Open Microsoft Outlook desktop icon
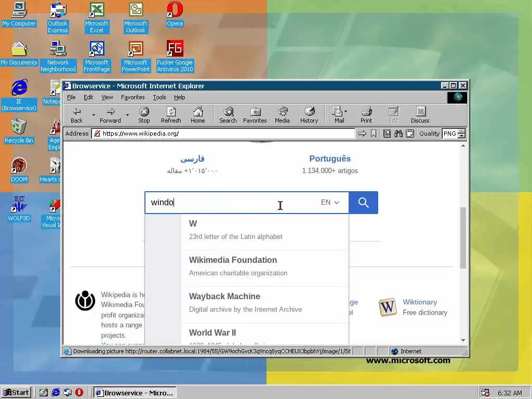The height and width of the screenshot is (399, 532). pyautogui.click(x=136, y=17)
